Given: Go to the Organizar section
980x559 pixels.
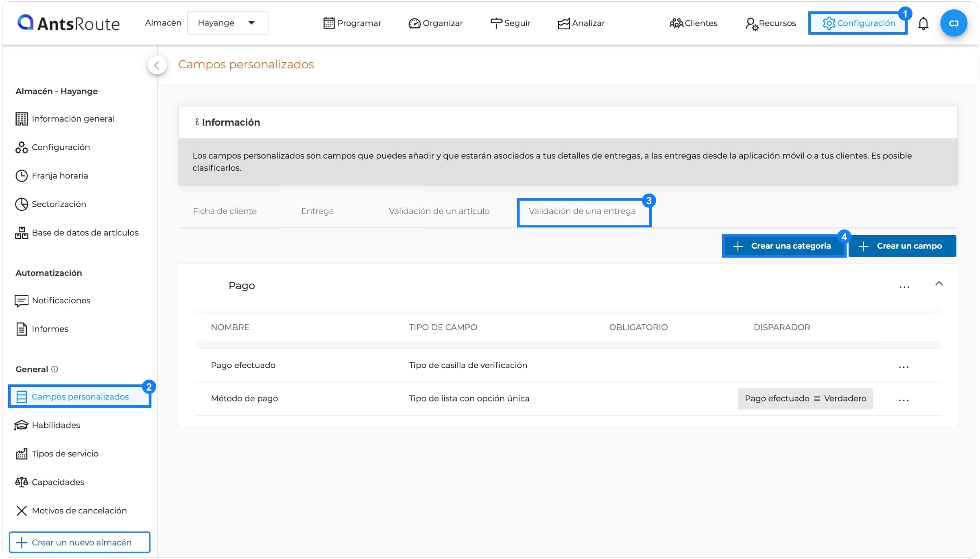Looking at the screenshot, I should 436,23.
